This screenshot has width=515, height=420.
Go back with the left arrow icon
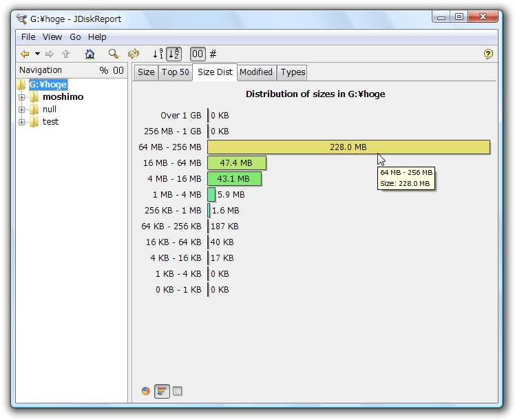click(25, 54)
